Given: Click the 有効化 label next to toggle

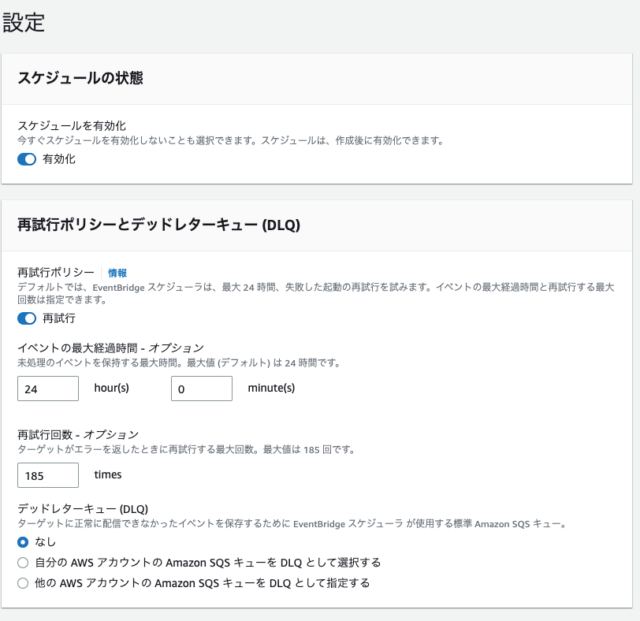Looking at the screenshot, I should click(59, 159).
